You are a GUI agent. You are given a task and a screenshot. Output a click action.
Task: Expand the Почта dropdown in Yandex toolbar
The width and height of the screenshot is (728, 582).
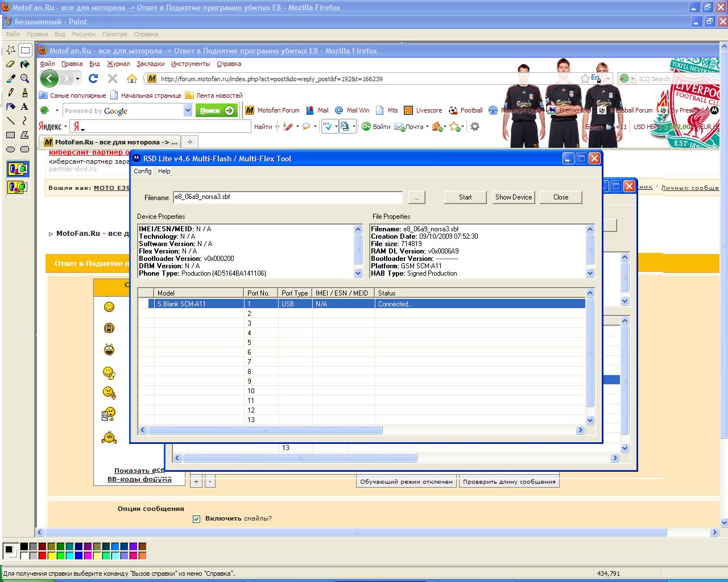427,127
